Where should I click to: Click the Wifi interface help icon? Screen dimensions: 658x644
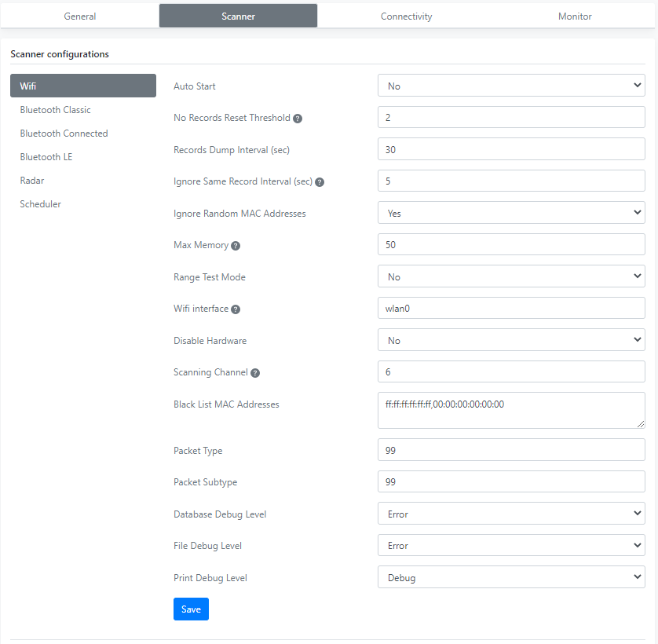(236, 309)
